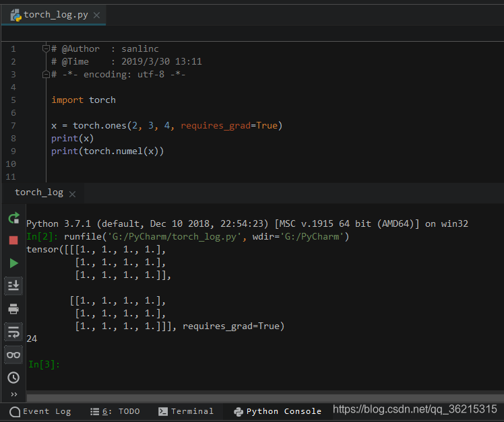Close the torch_log console tab

point(72,194)
